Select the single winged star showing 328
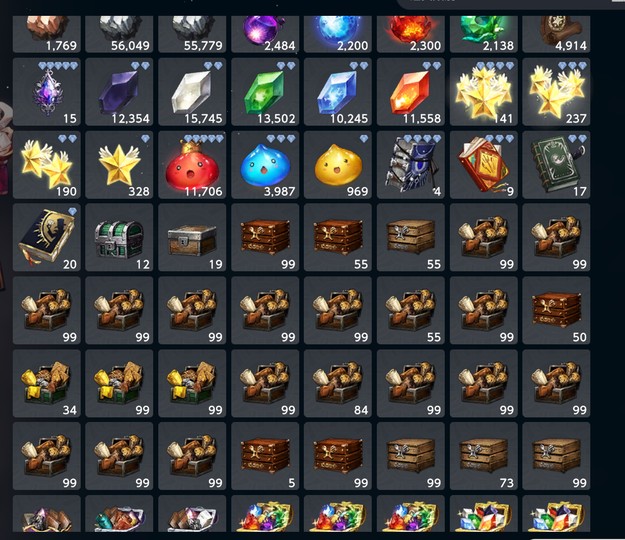The height and width of the screenshot is (540, 625). click(x=119, y=165)
